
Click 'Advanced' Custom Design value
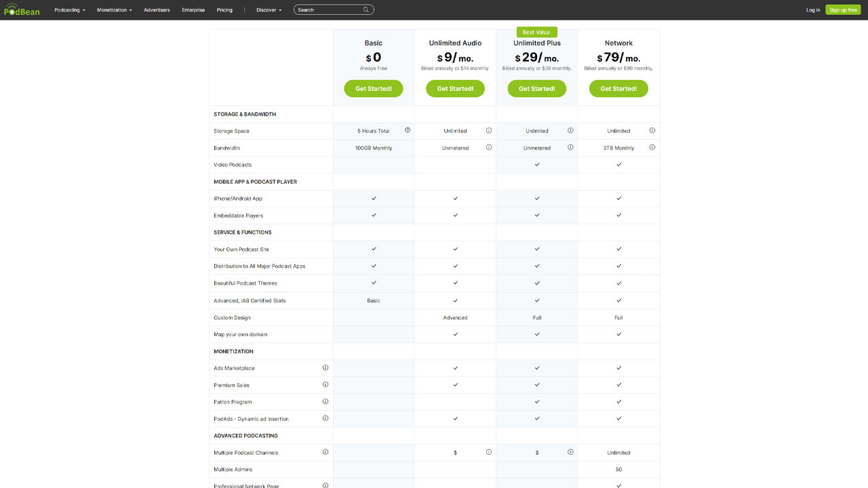pyautogui.click(x=455, y=317)
